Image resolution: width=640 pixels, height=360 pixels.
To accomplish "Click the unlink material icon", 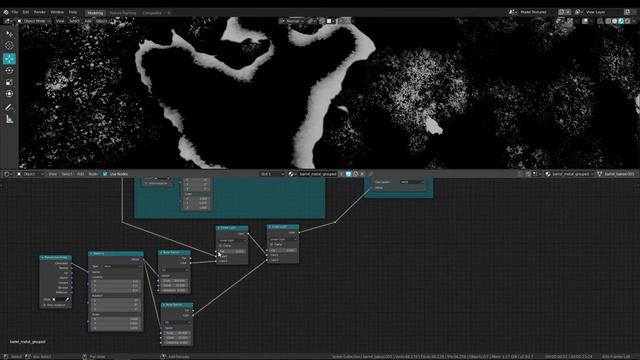I will [x=362, y=174].
